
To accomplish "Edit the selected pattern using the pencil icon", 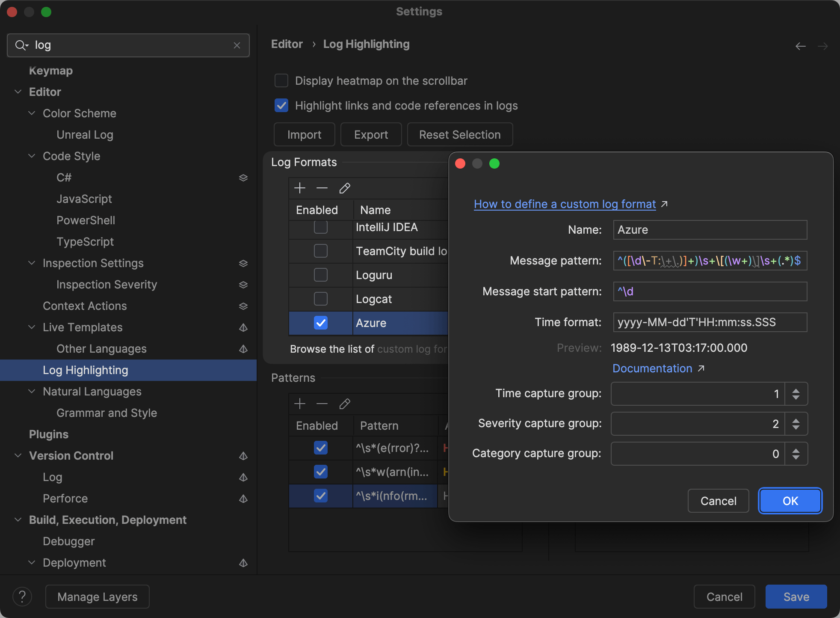I will point(344,404).
